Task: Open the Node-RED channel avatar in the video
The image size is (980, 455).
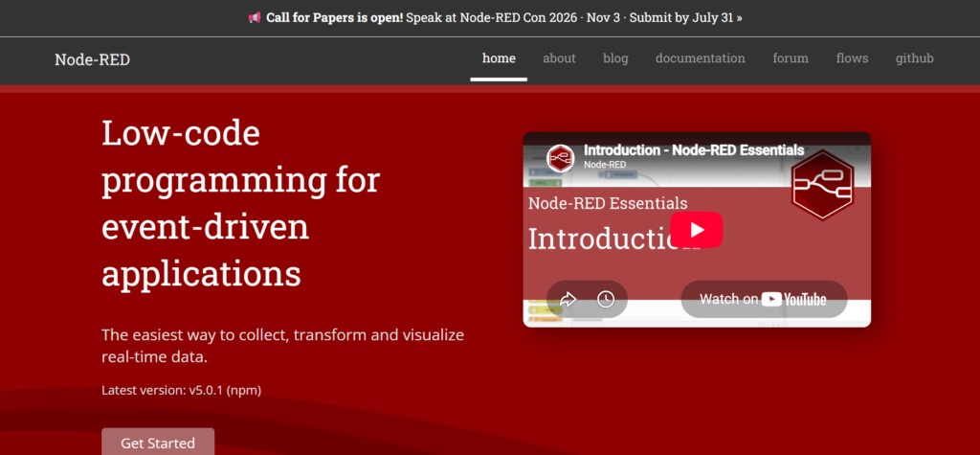Action: (561, 158)
